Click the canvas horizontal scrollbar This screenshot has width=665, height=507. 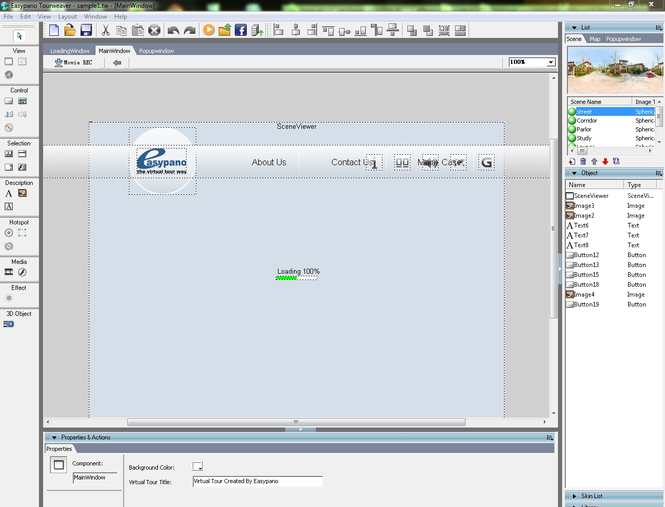pyautogui.click(x=296, y=422)
